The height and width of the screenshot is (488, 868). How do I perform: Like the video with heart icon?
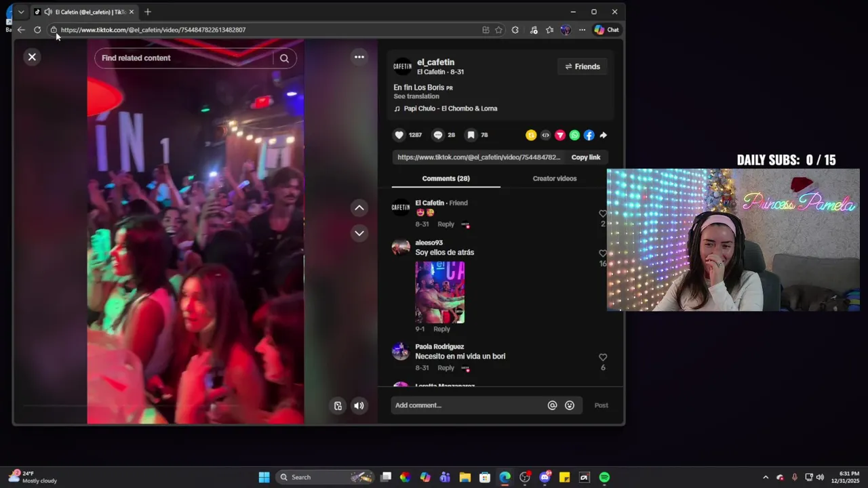point(399,135)
